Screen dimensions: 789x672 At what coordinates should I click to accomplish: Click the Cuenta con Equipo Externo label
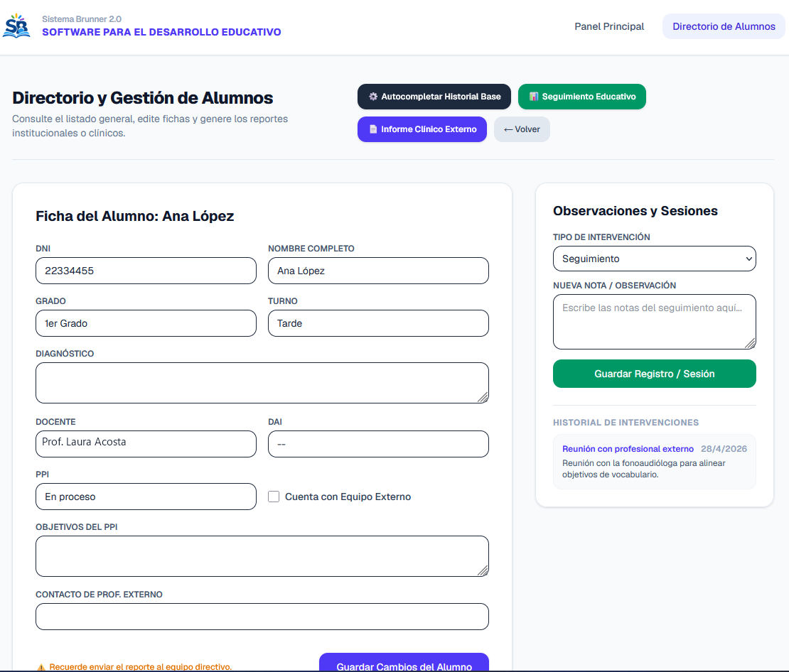348,497
